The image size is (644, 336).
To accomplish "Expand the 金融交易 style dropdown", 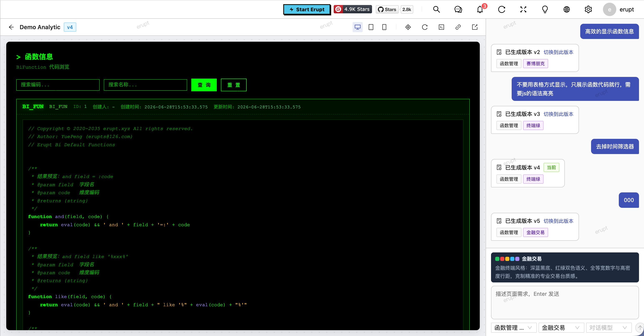I will point(561,327).
